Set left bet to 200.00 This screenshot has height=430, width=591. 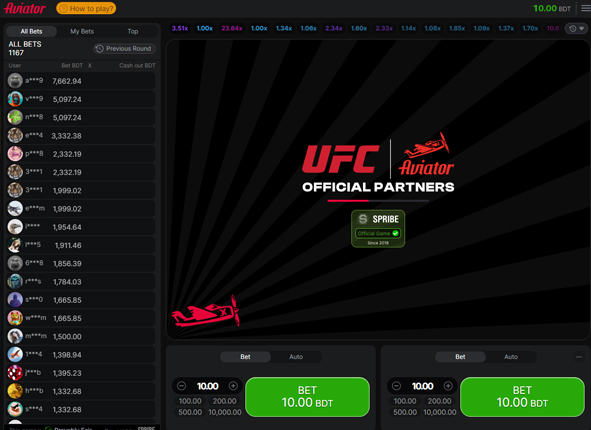click(x=225, y=401)
